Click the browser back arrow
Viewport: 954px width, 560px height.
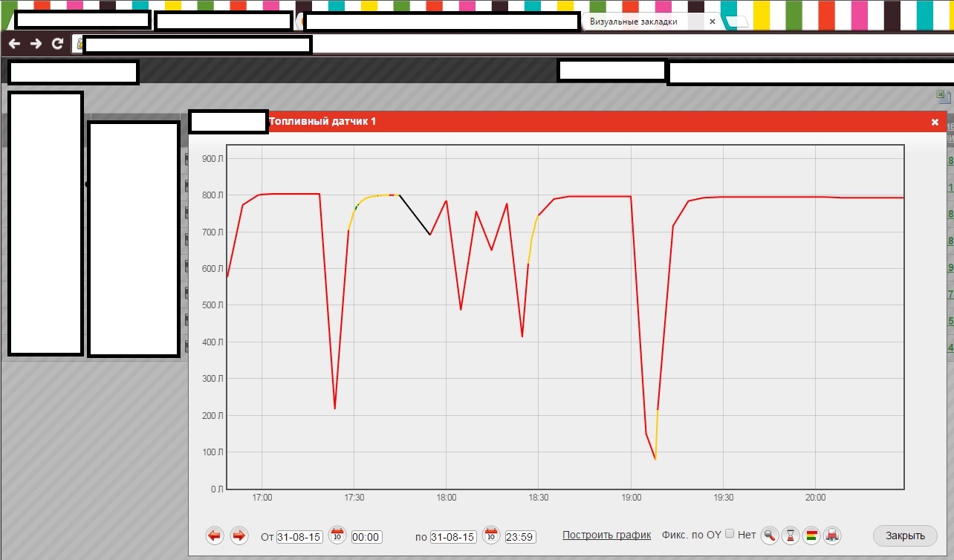click(x=14, y=44)
